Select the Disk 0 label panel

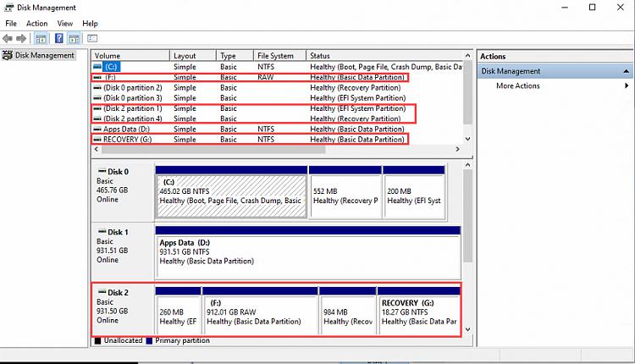click(x=123, y=191)
